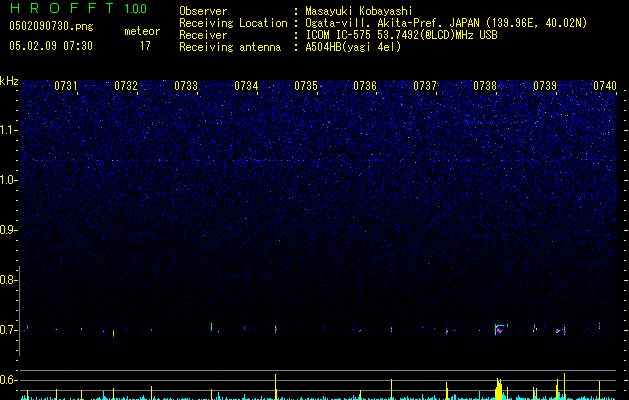Click the 0.7 frequency axis label

pos(9,329)
